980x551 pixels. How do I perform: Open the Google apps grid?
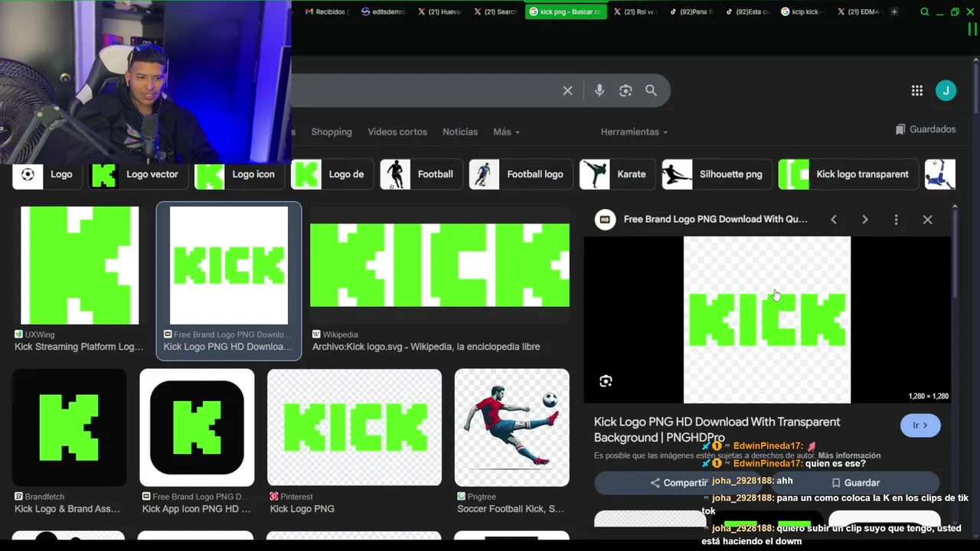point(916,90)
